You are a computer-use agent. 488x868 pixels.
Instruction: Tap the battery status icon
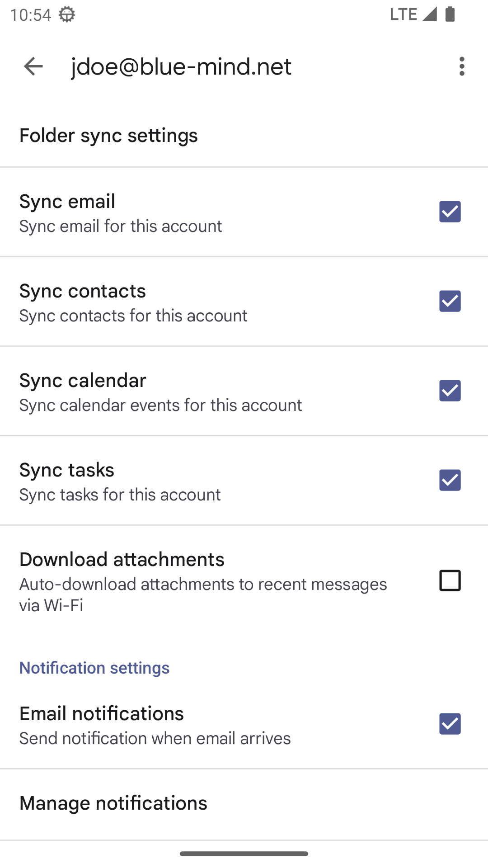pyautogui.click(x=450, y=14)
